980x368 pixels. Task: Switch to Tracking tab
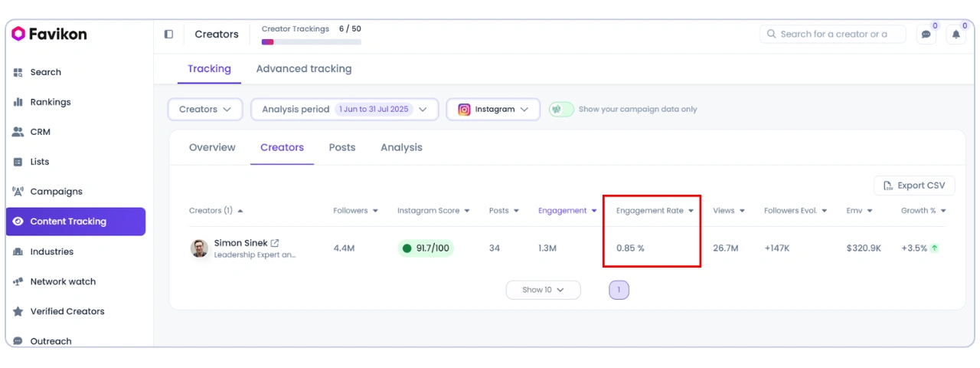point(209,69)
